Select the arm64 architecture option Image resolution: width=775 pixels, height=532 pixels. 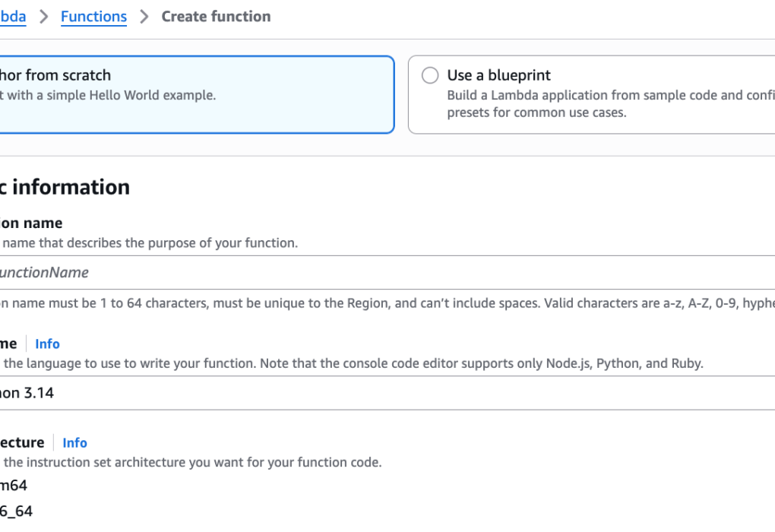[x=14, y=485]
